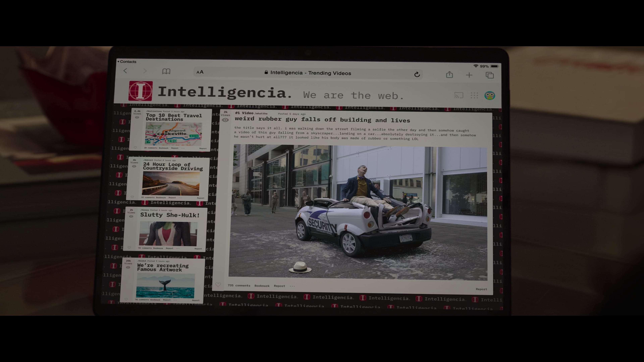The image size is (644, 362).
Task: Bookmark the Travel Destinations post
Action: click(x=164, y=148)
